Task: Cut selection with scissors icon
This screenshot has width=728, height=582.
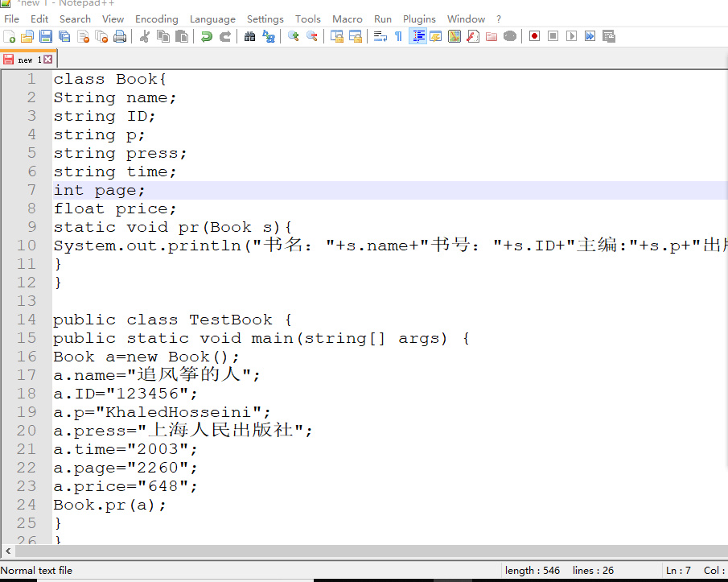Action: click(144, 36)
